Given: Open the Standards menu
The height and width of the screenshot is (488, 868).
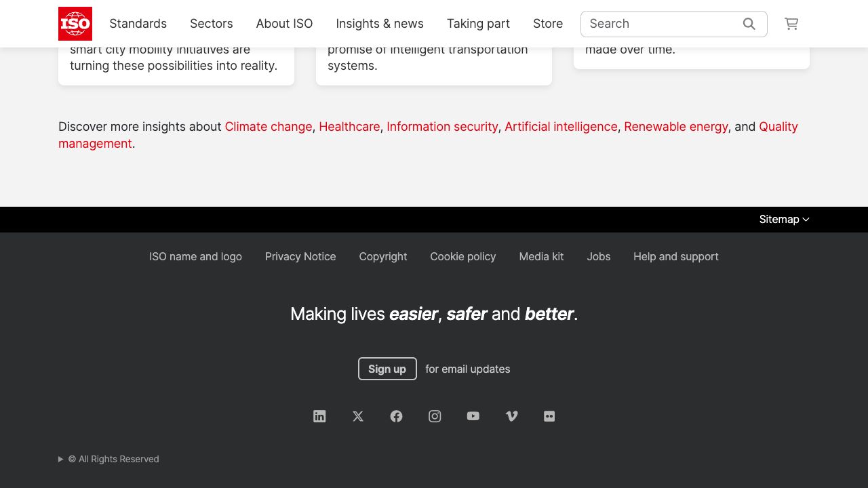Looking at the screenshot, I should (138, 24).
